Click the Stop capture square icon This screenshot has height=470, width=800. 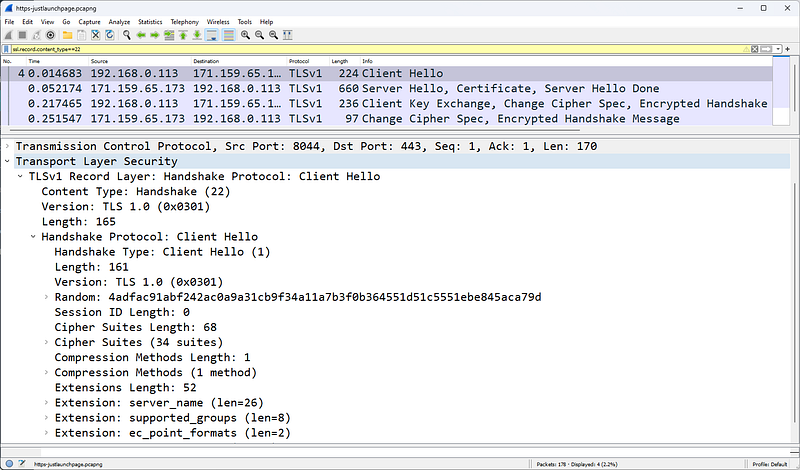pyautogui.click(x=22, y=35)
